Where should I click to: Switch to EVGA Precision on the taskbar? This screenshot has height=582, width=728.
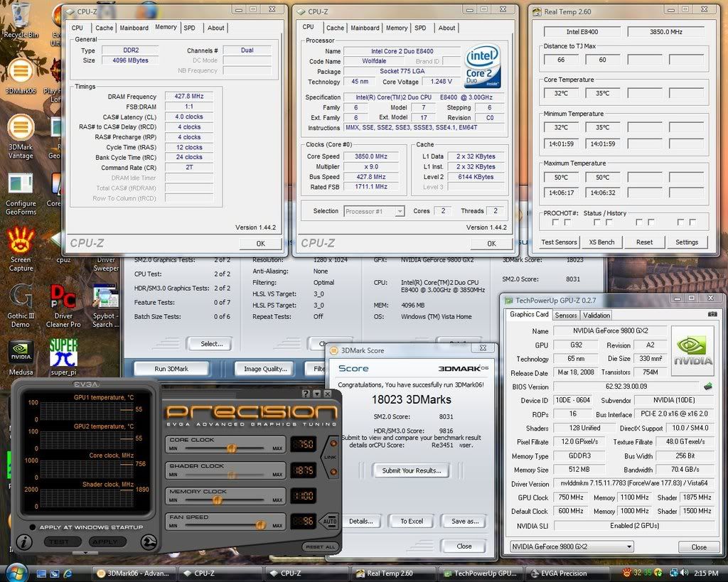567,573
